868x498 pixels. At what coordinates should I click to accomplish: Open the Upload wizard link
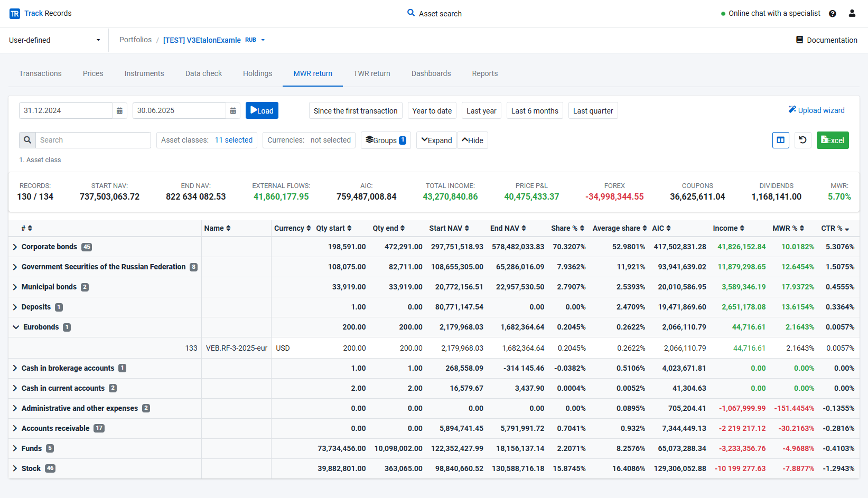(817, 110)
